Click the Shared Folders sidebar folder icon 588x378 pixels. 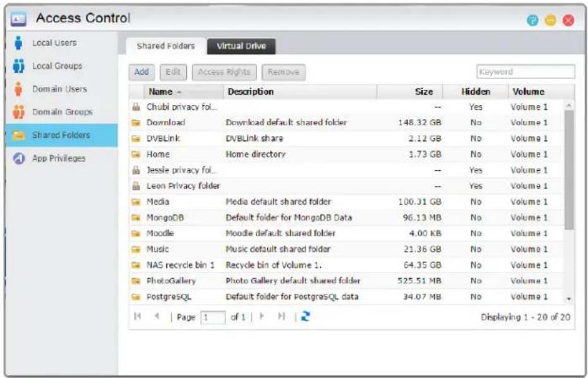click(x=18, y=135)
